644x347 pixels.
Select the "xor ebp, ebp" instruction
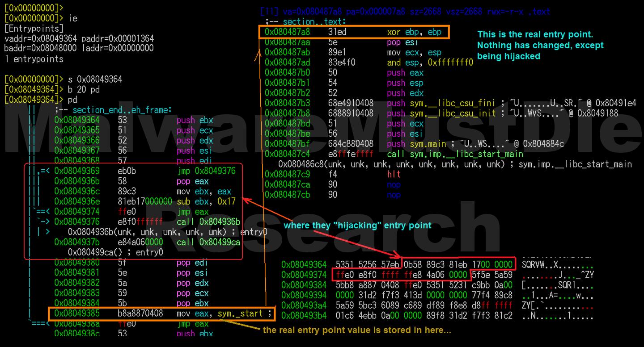point(414,32)
